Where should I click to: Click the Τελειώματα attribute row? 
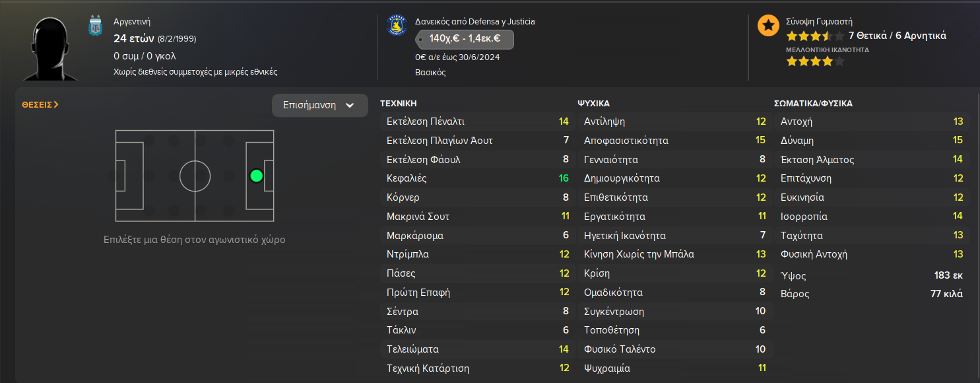point(476,349)
